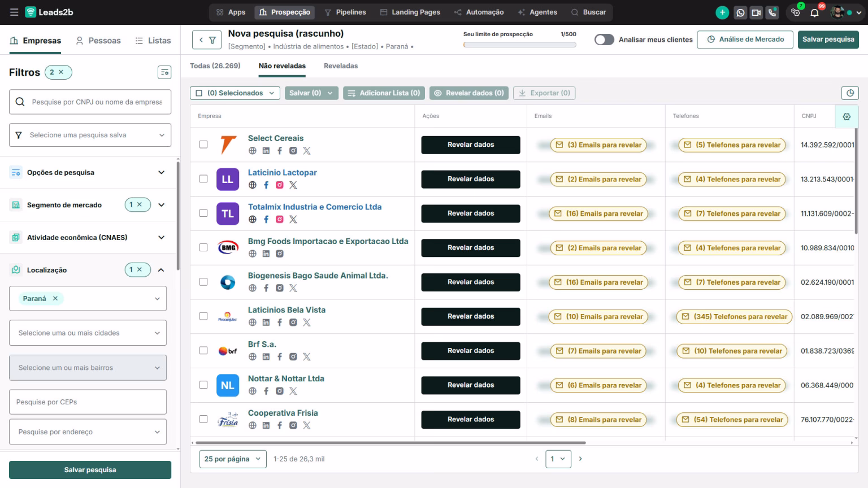Open the filter list options icon
The height and width of the screenshot is (488, 868).
pos(164,72)
